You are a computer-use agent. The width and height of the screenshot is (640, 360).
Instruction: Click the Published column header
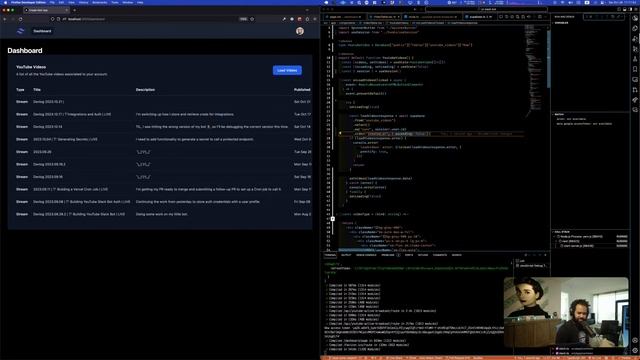[302, 90]
